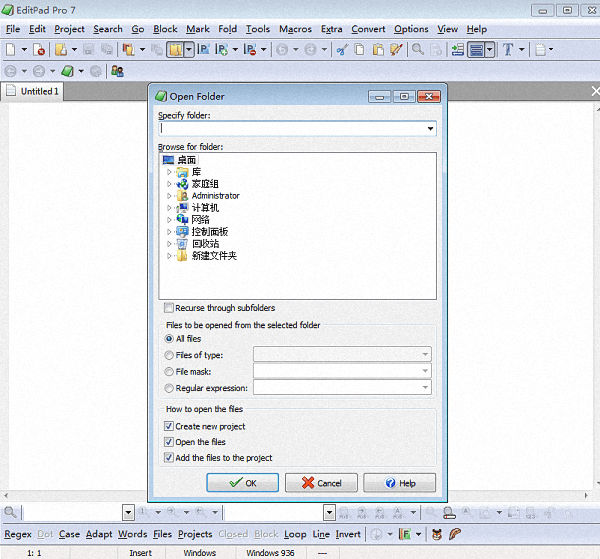Open the File menu
Image resolution: width=600 pixels, height=559 pixels.
[x=13, y=29]
